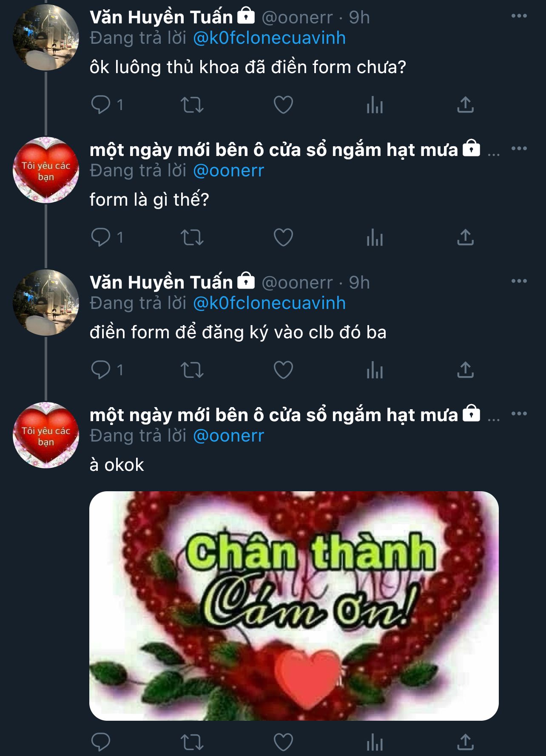Screen dimensions: 546x756
Task: Retweet the 'điền form để đăng ký' tweet
Action: coord(192,370)
